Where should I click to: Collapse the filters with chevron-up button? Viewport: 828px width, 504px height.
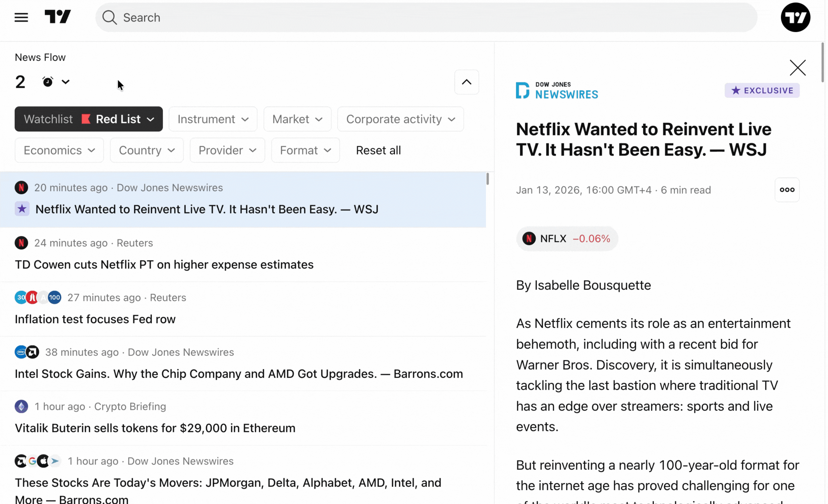click(466, 82)
